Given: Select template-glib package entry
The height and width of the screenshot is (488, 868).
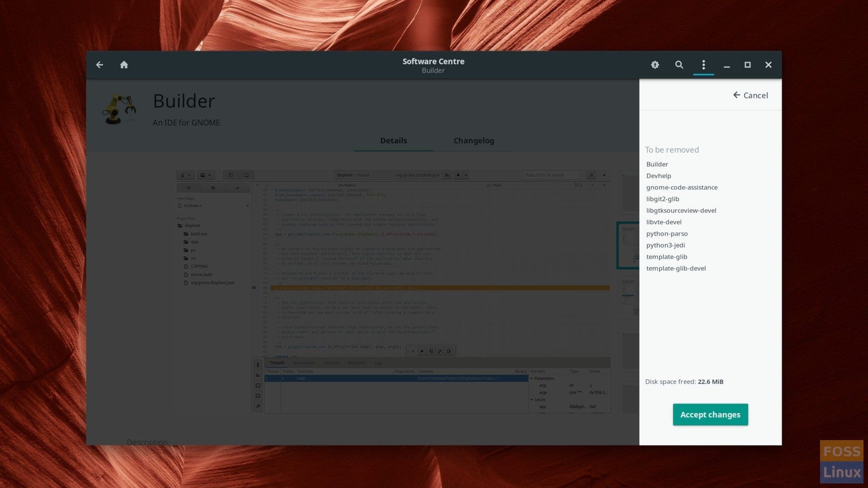Looking at the screenshot, I should [x=666, y=257].
